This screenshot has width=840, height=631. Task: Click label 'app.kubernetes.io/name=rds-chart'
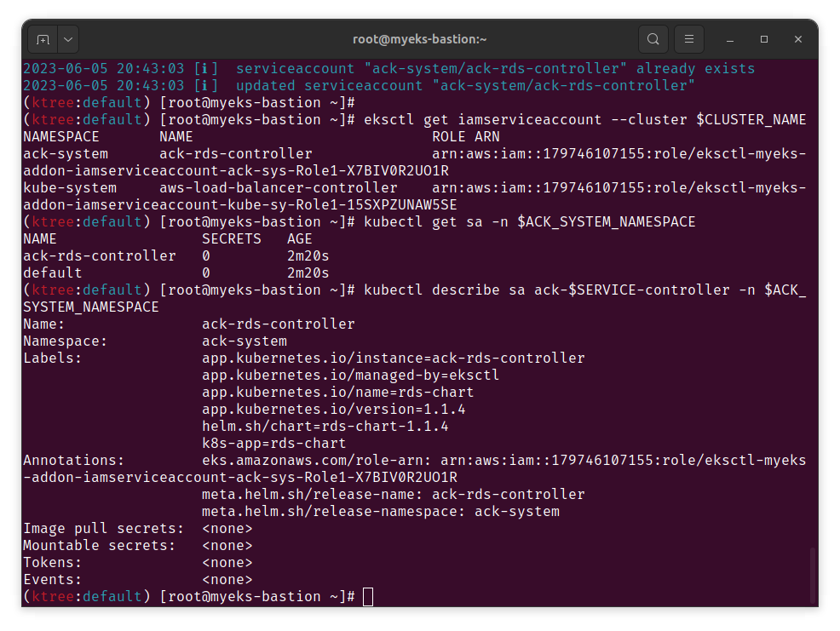click(337, 392)
